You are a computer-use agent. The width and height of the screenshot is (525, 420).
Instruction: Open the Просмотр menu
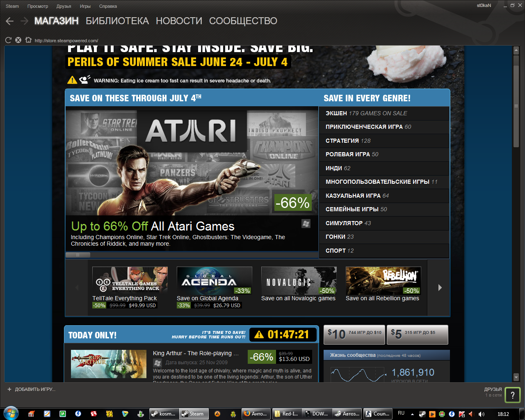(38, 6)
